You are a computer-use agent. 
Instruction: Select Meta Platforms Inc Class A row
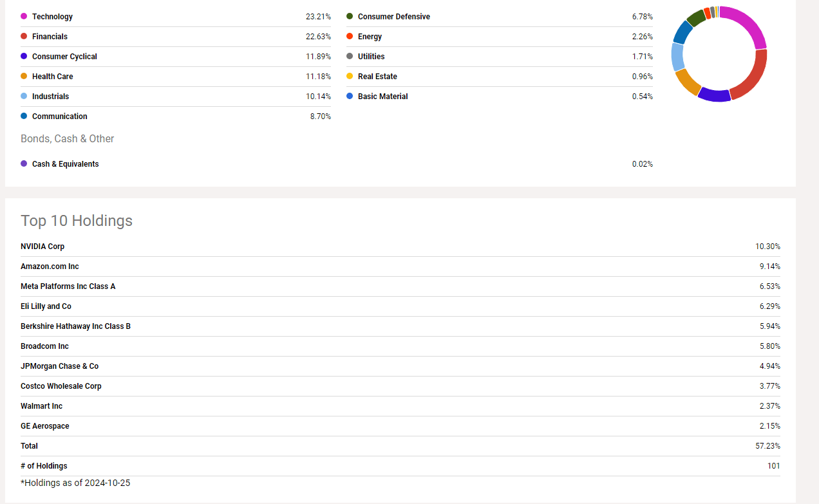click(x=400, y=286)
